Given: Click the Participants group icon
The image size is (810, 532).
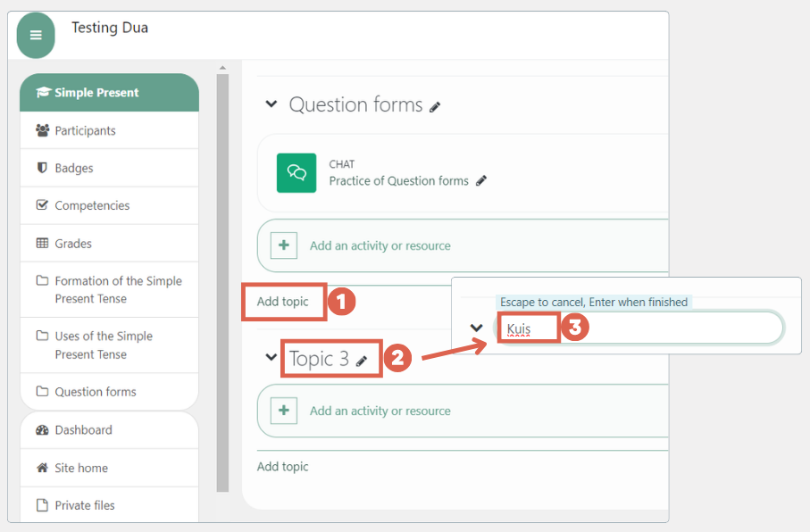Looking at the screenshot, I should click(x=42, y=130).
